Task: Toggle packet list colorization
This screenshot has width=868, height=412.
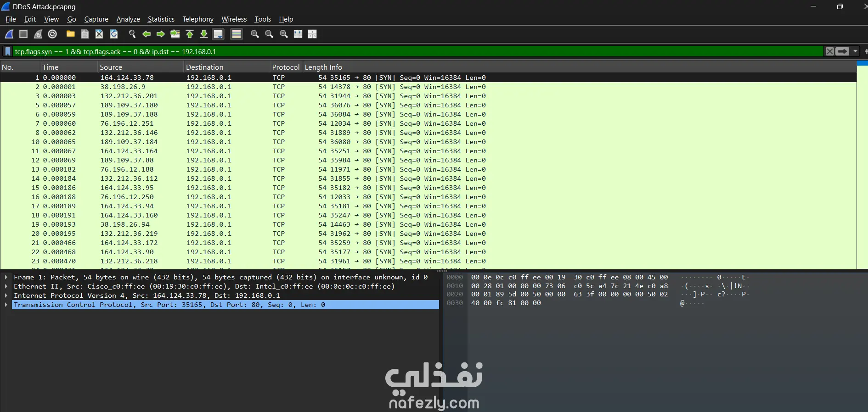Action: [237, 34]
